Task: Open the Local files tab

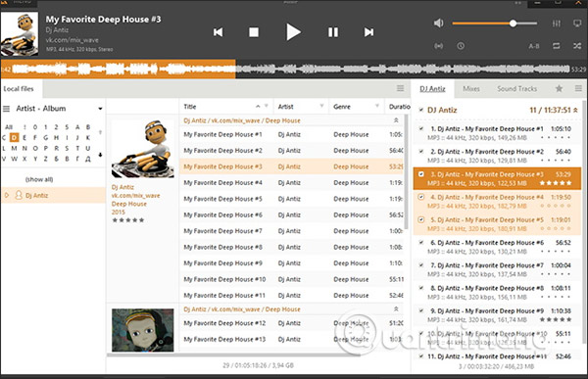Action: (19, 89)
